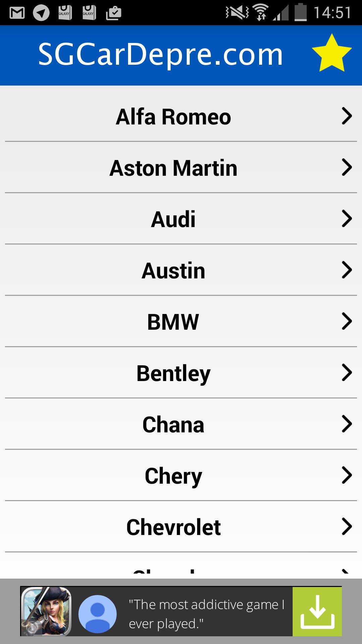Open the "most addictive game" ad text
Image resolution: width=362 pixels, height=644 pixels.
click(207, 614)
